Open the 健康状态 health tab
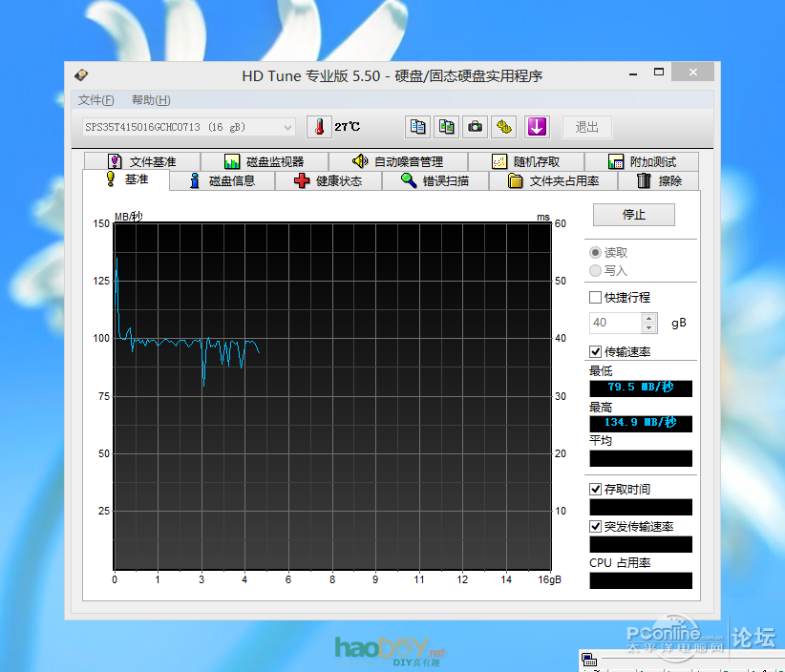 coord(329,180)
